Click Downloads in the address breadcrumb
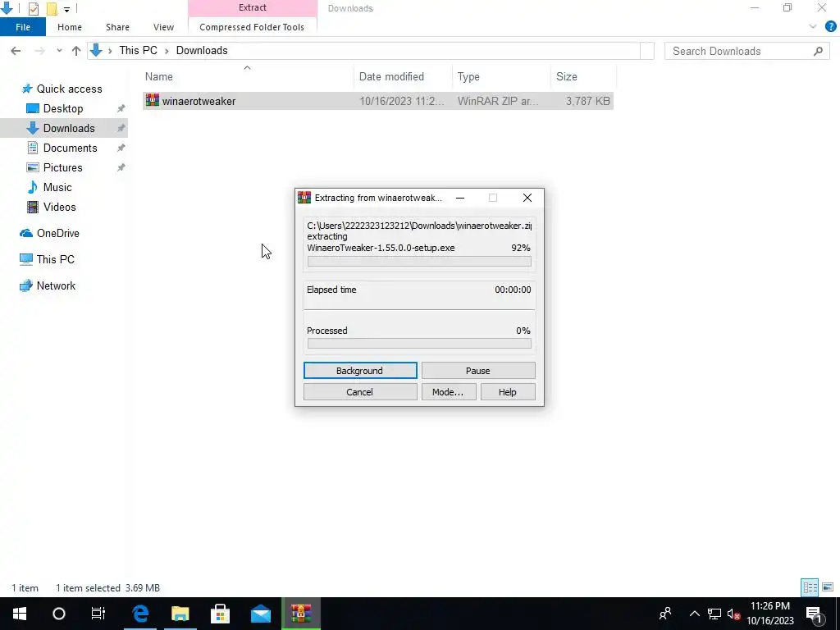The image size is (840, 630). coord(202,50)
